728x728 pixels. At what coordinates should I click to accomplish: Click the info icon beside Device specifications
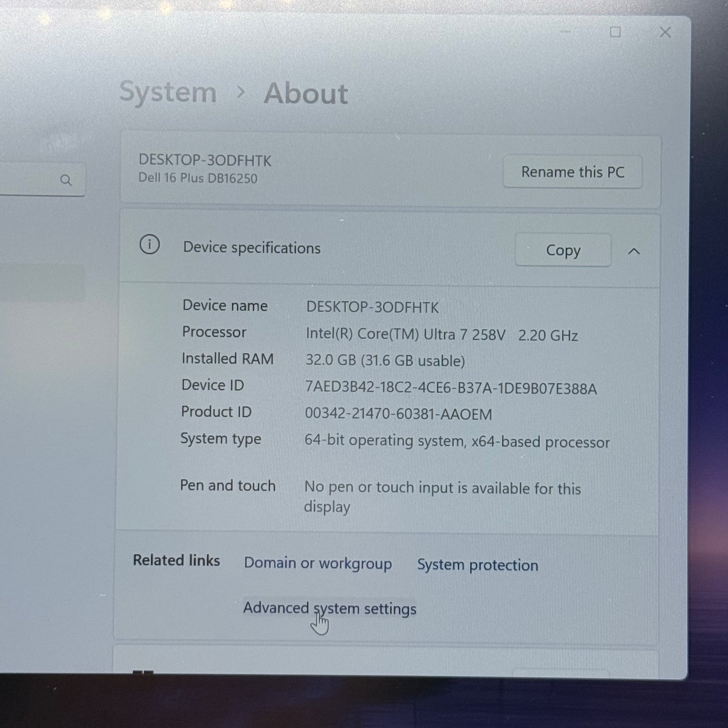coord(150,245)
